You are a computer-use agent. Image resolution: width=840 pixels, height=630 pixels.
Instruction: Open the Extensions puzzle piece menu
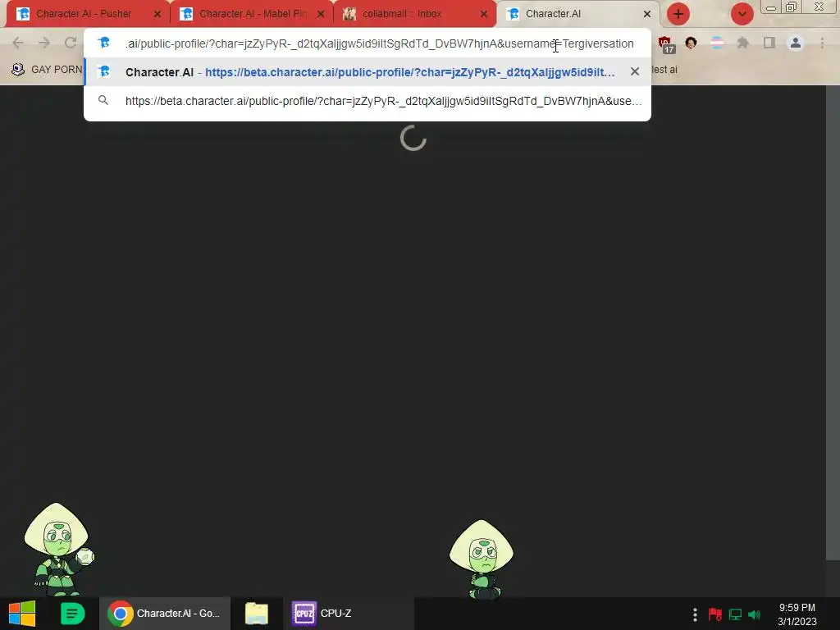743,43
